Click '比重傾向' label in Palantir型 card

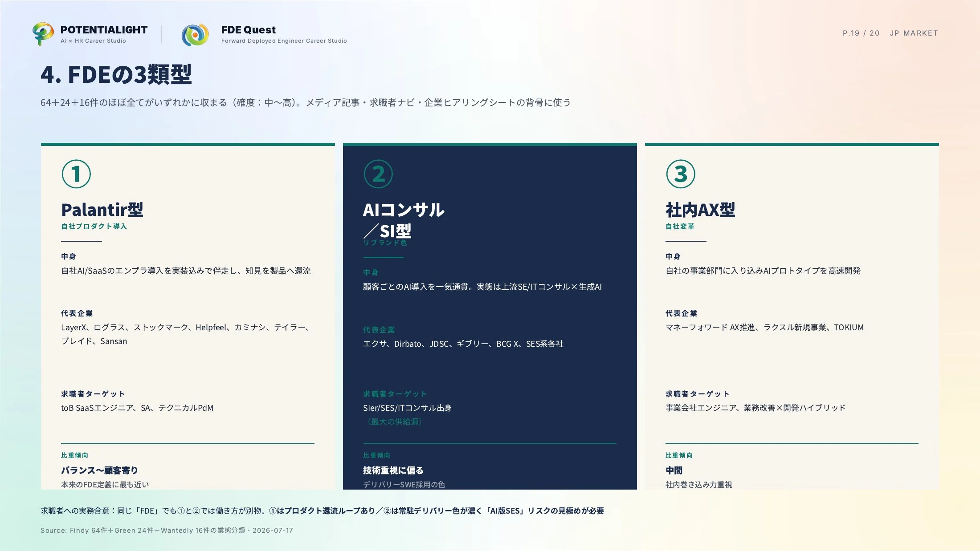coord(74,455)
